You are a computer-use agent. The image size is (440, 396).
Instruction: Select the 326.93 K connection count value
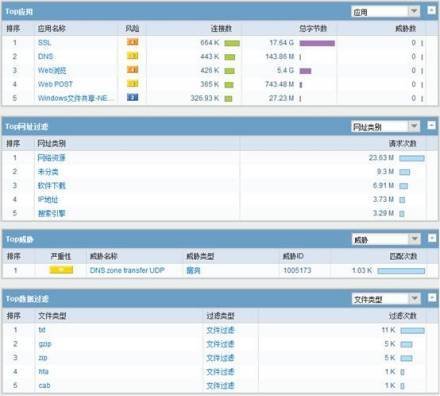tap(205, 98)
